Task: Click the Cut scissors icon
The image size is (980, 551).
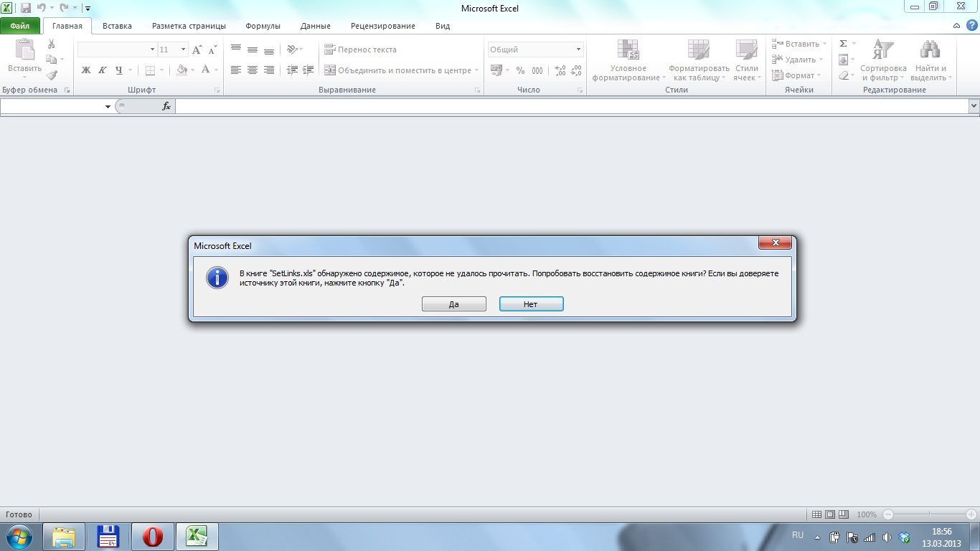Action: 52,44
